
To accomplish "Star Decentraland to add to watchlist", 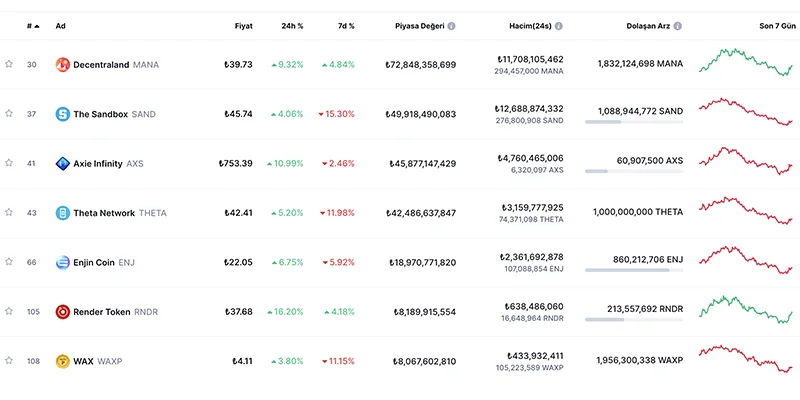I will click(x=9, y=64).
